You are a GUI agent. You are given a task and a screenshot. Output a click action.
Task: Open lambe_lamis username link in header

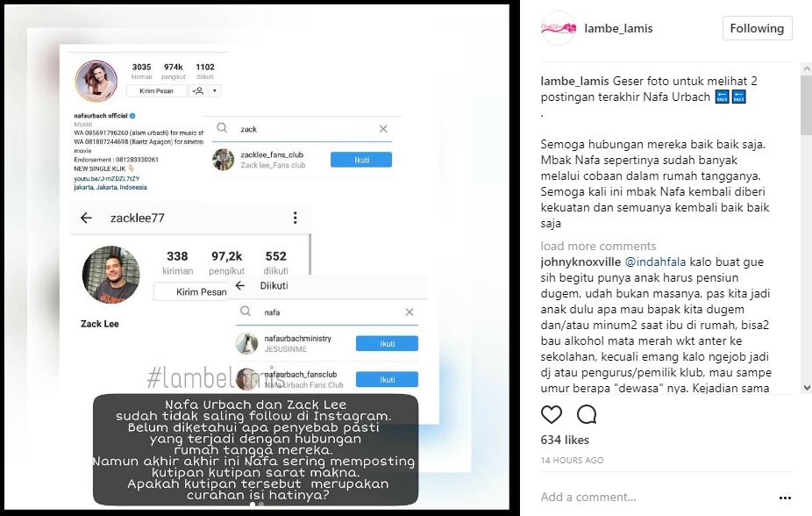pyautogui.click(x=618, y=28)
